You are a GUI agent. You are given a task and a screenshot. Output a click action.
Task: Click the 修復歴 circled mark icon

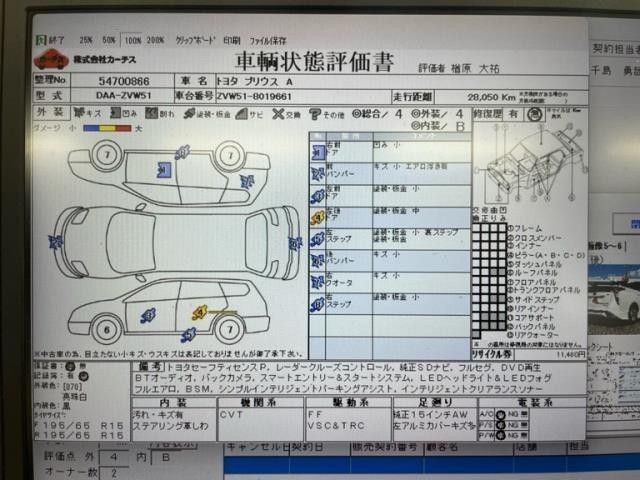(535, 115)
